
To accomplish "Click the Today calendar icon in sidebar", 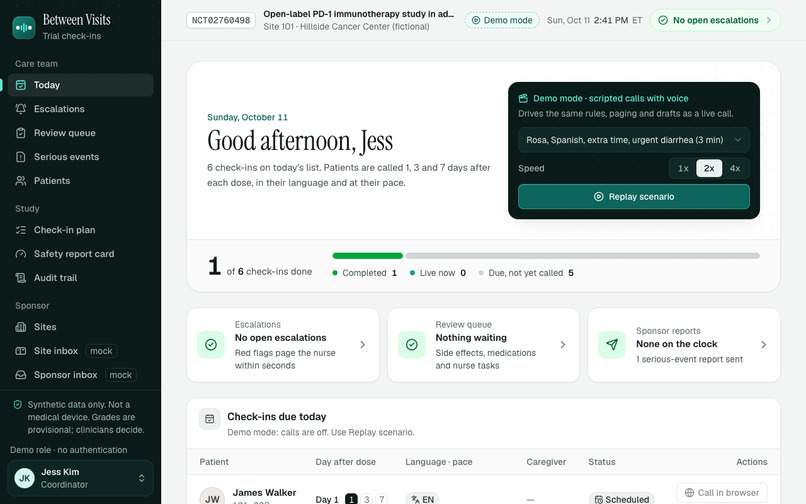I will (x=21, y=85).
